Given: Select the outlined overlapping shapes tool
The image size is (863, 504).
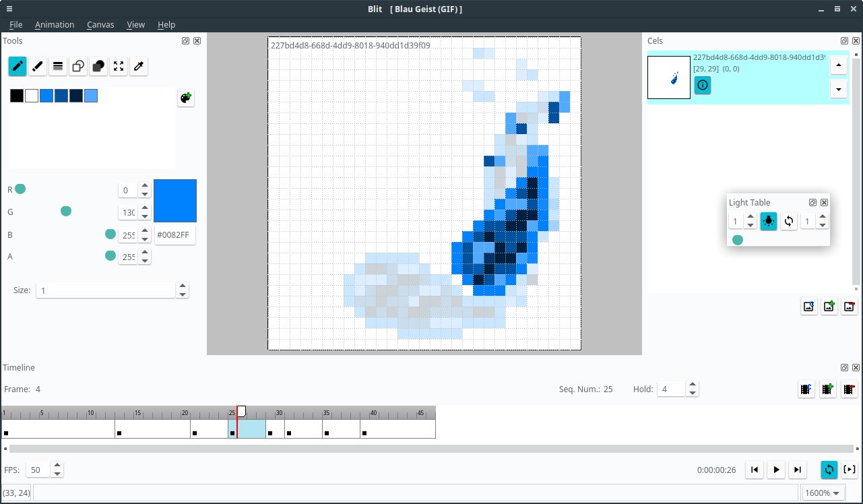Looking at the screenshot, I should pos(78,66).
